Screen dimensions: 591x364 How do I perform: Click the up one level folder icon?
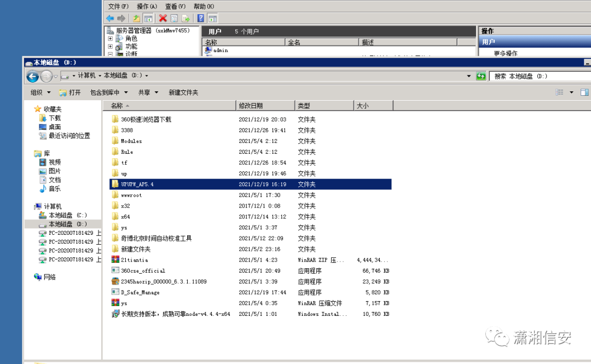[136, 18]
